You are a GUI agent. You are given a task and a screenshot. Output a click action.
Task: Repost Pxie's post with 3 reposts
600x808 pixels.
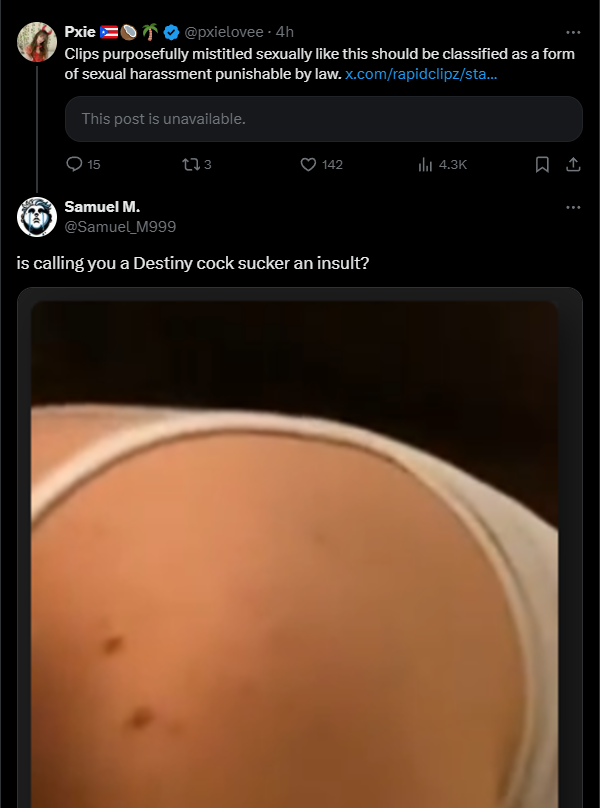pos(191,164)
